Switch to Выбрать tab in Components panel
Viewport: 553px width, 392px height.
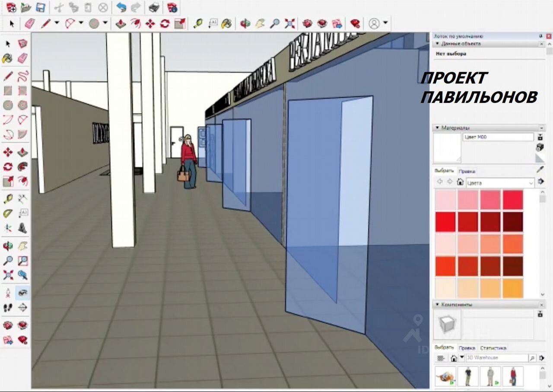coord(444,347)
